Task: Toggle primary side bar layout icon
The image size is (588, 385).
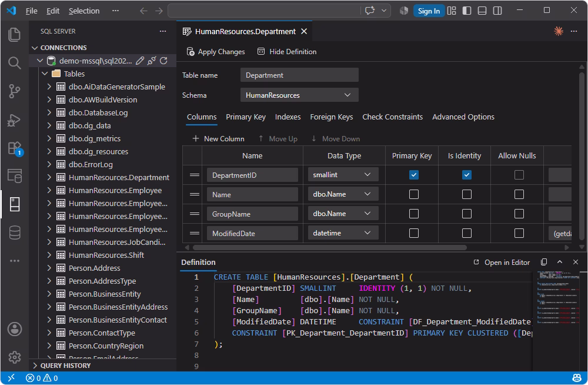Action: pyautogui.click(x=467, y=11)
